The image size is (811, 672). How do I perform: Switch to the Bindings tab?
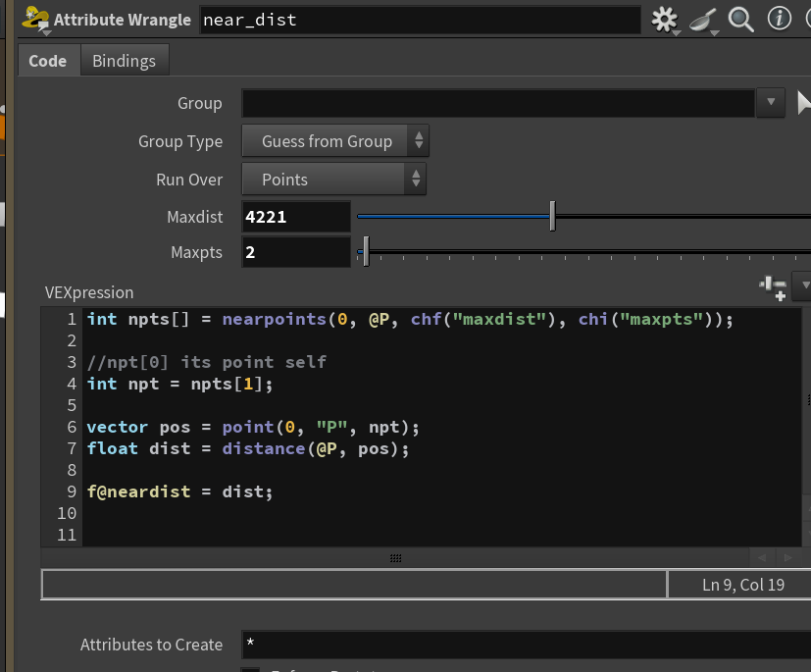point(125,61)
